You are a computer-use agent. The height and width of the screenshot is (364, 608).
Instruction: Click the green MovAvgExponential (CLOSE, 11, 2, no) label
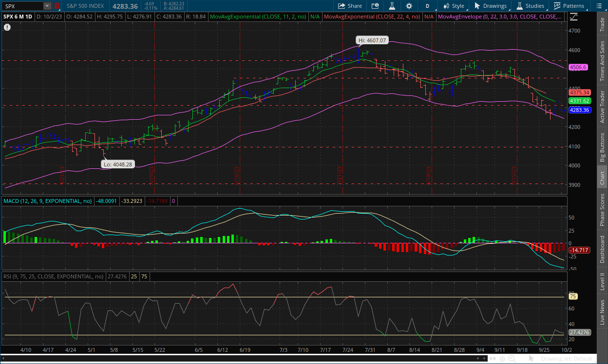click(x=258, y=17)
